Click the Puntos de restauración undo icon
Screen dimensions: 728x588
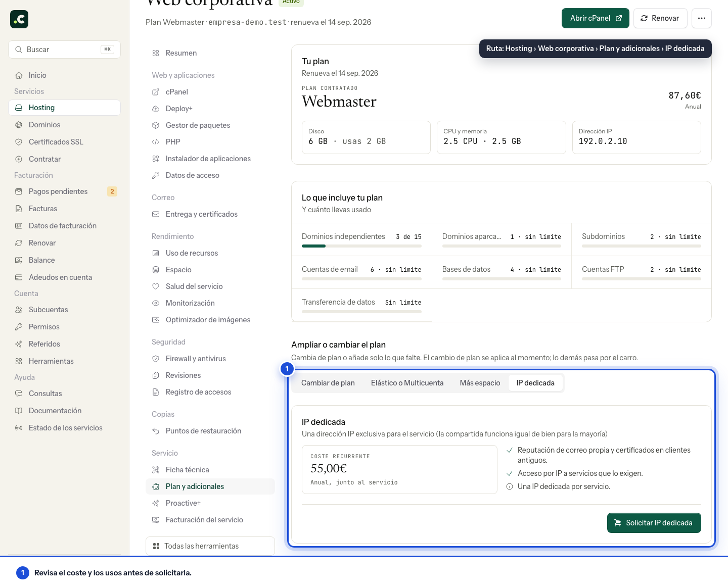tap(156, 431)
